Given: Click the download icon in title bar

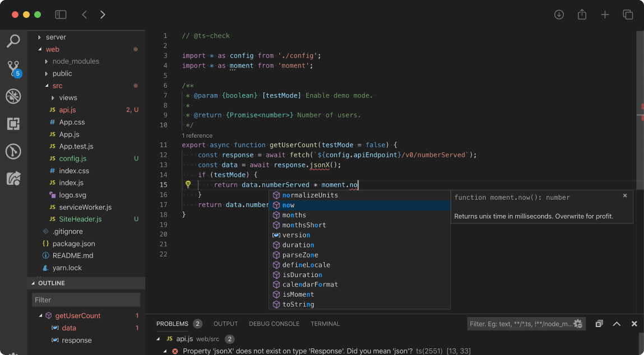Looking at the screenshot, I should tap(559, 15).
